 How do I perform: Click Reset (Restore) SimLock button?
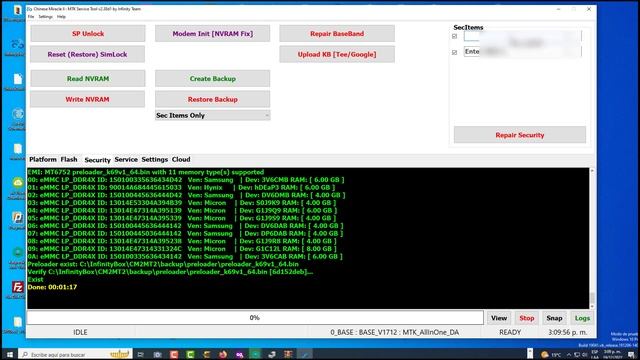point(87,54)
